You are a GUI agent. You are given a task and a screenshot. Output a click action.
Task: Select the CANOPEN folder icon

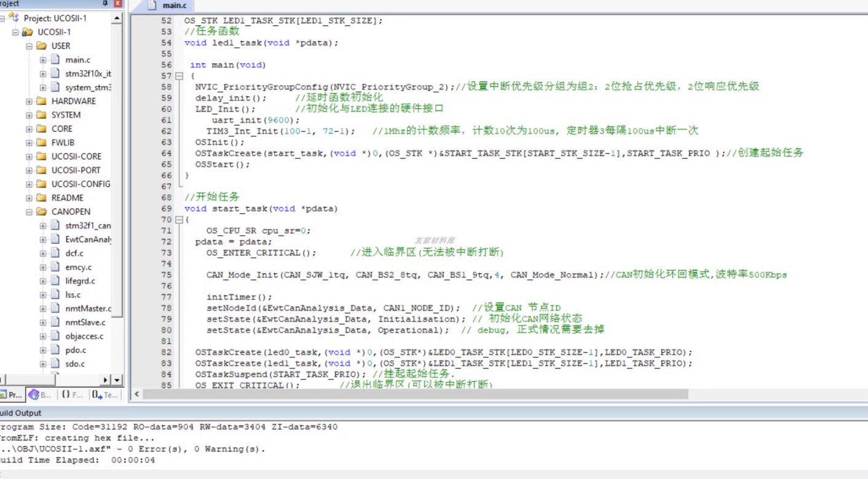pyautogui.click(x=42, y=211)
